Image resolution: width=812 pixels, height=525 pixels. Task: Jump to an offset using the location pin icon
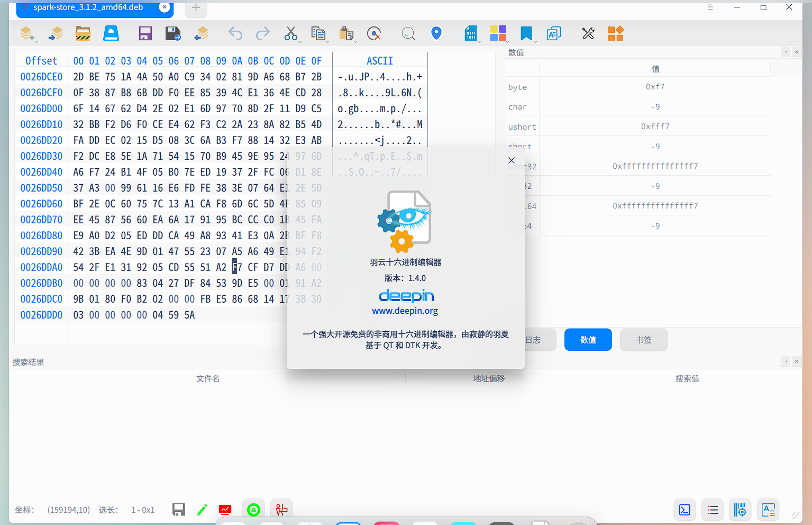click(436, 33)
